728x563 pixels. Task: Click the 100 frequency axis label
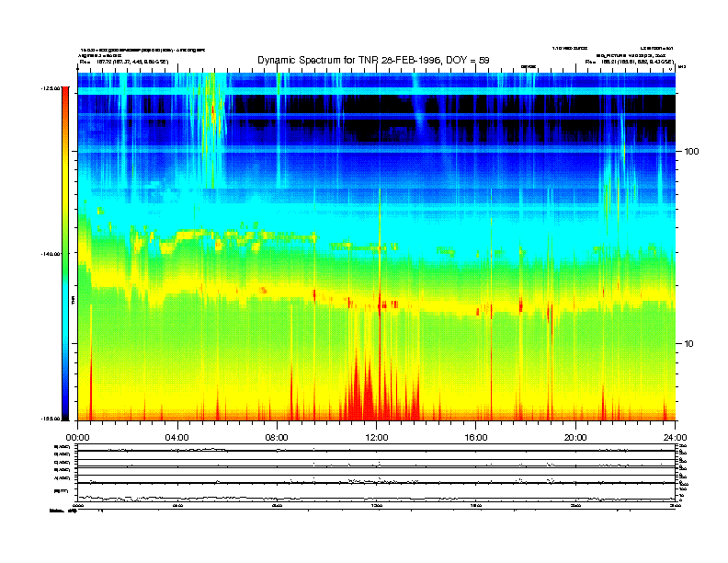pyautogui.click(x=691, y=152)
